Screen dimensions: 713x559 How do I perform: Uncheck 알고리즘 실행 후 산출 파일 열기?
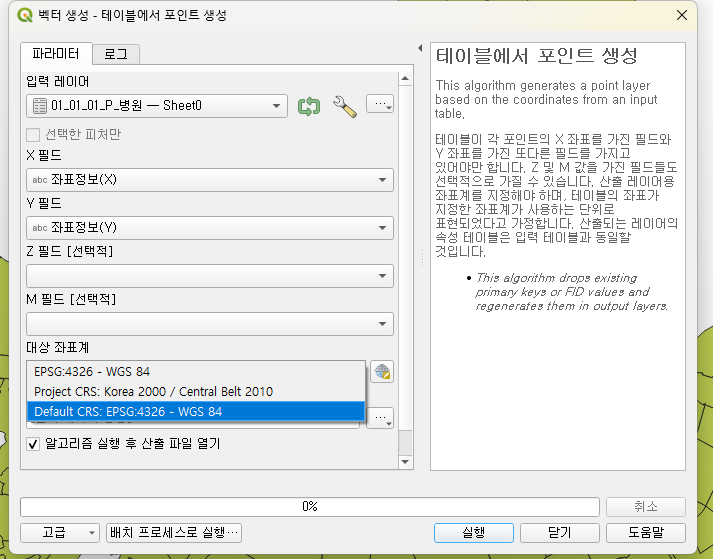tap(33, 443)
